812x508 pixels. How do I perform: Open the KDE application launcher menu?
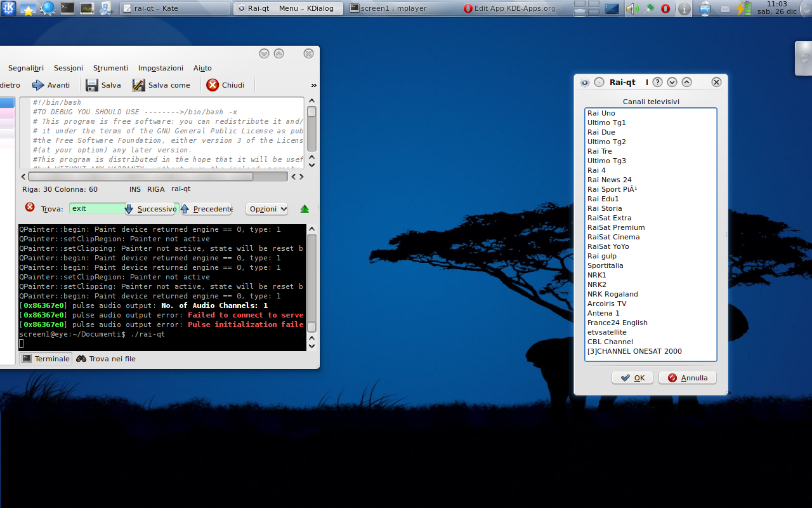tap(8, 8)
